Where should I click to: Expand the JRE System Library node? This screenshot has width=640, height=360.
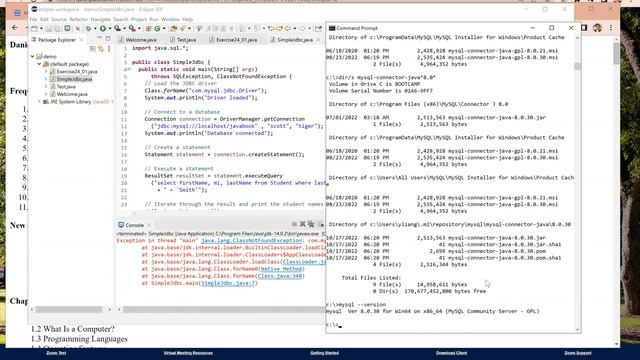pos(40,102)
